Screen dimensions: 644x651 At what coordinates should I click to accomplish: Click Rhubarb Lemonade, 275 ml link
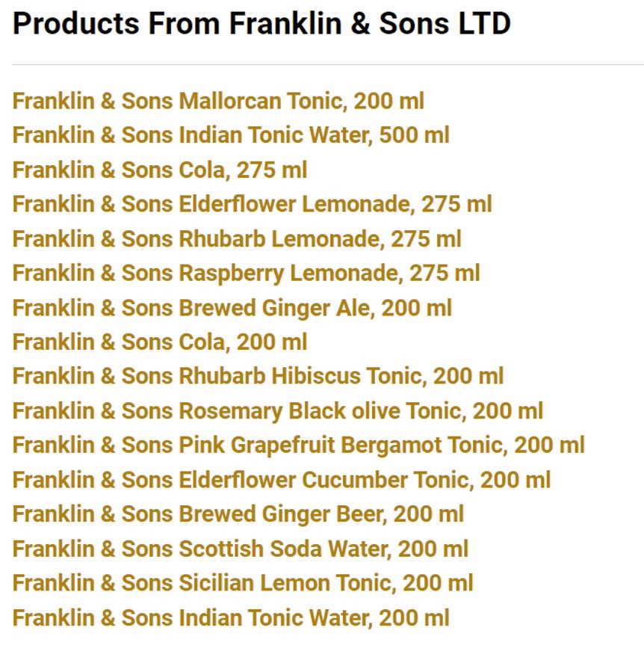click(x=237, y=238)
